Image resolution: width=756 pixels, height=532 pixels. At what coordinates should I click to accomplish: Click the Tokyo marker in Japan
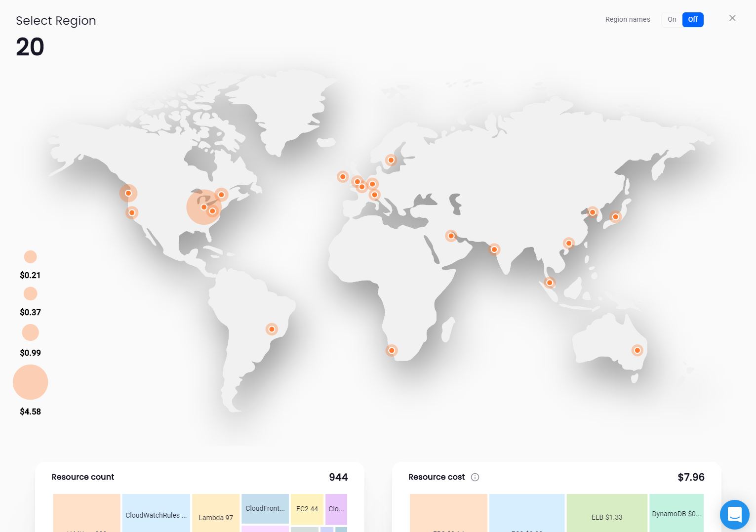(x=615, y=216)
